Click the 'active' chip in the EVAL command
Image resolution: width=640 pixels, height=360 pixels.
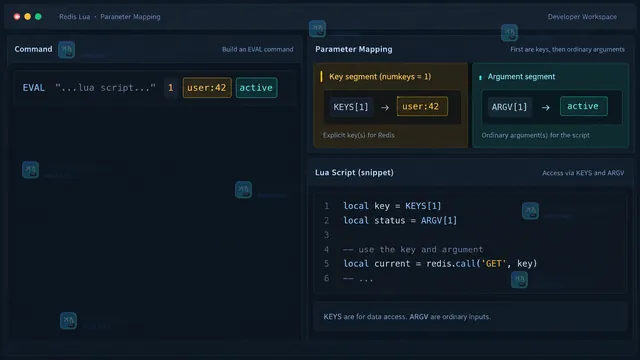pos(256,88)
